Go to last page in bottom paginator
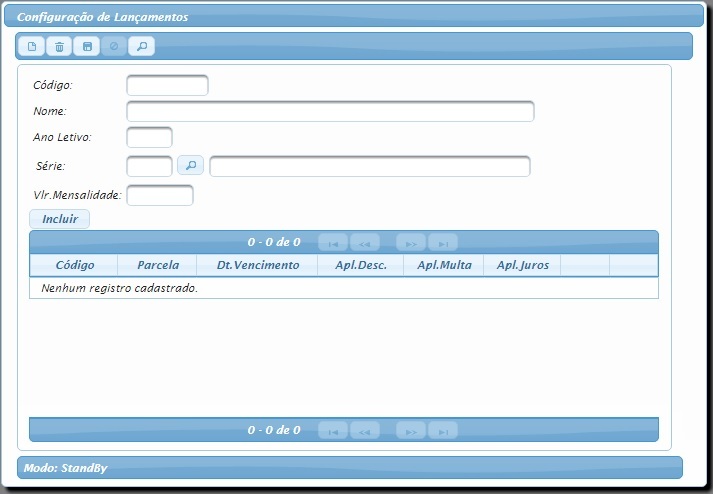 click(443, 430)
